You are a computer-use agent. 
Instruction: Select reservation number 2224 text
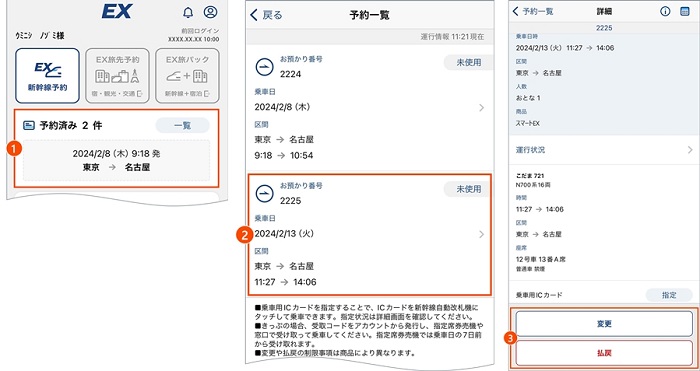tap(290, 74)
